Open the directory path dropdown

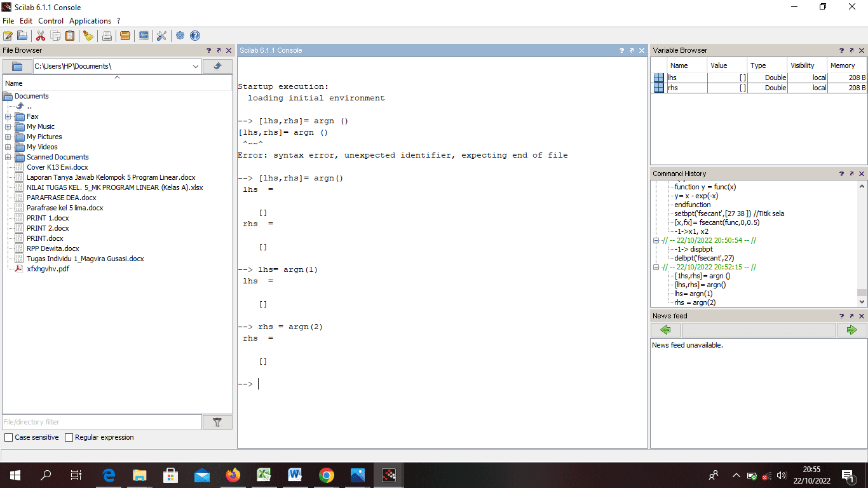click(195, 66)
